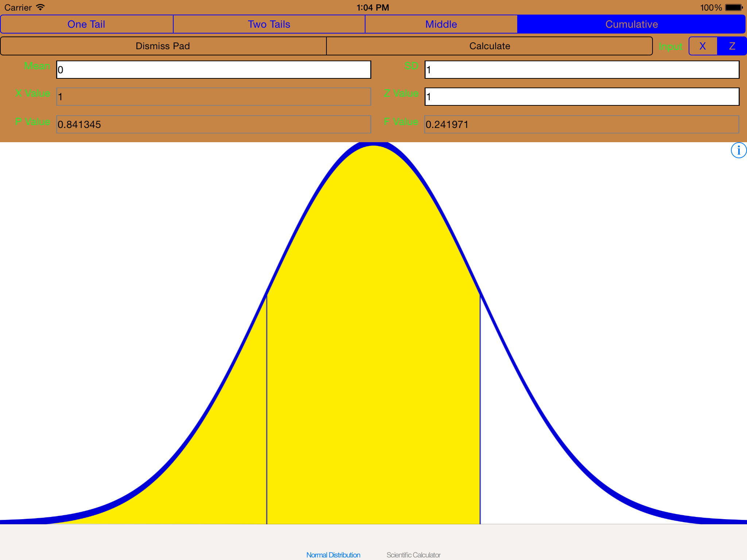747x560 pixels.
Task: Click the Z Value input field
Action: click(x=582, y=97)
